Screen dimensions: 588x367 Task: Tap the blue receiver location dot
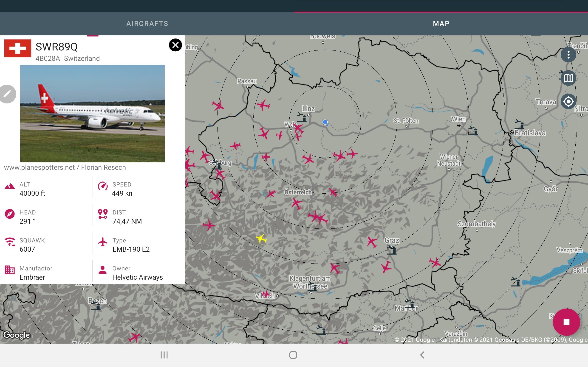325,122
